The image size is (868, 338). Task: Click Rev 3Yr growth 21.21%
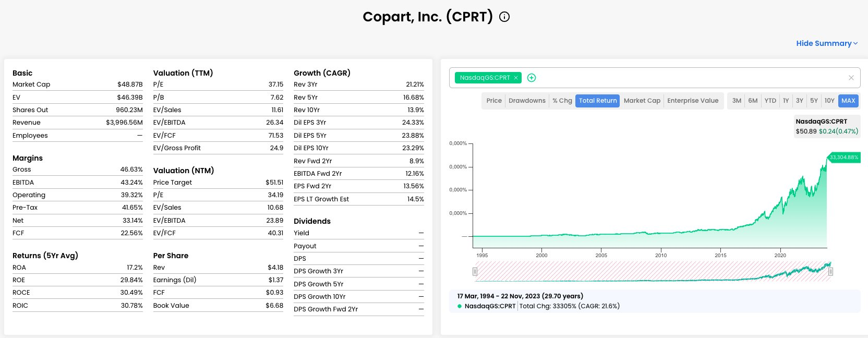pyautogui.click(x=415, y=84)
